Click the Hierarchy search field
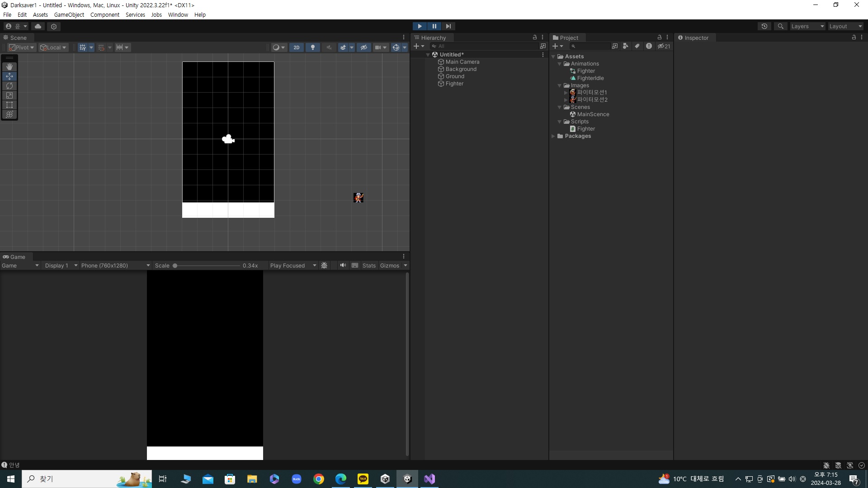Viewport: 868px width, 488px height. point(484,46)
